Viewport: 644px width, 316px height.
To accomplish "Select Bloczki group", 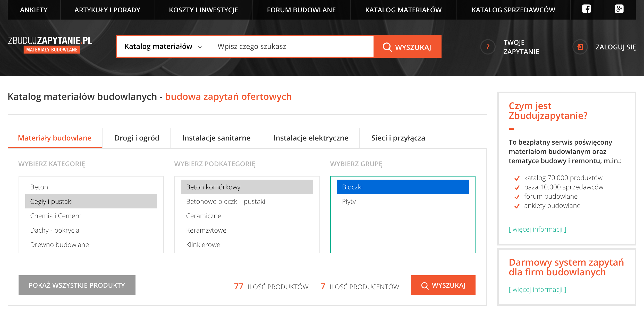I will click(x=403, y=187).
